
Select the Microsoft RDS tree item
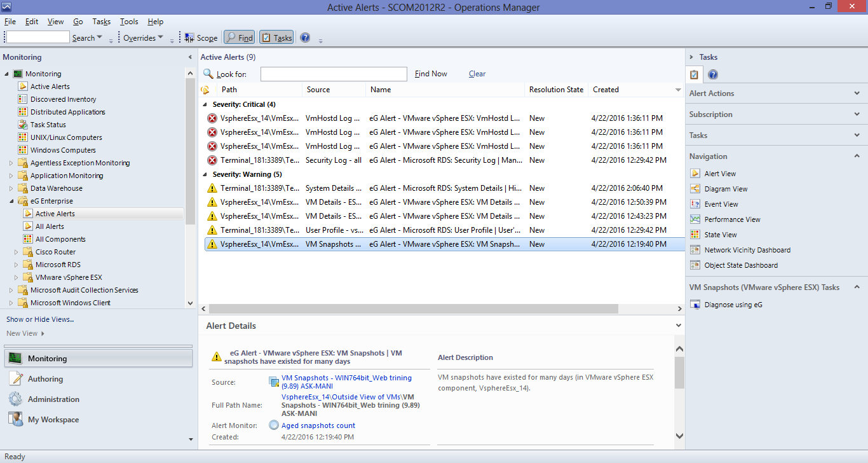(x=58, y=265)
